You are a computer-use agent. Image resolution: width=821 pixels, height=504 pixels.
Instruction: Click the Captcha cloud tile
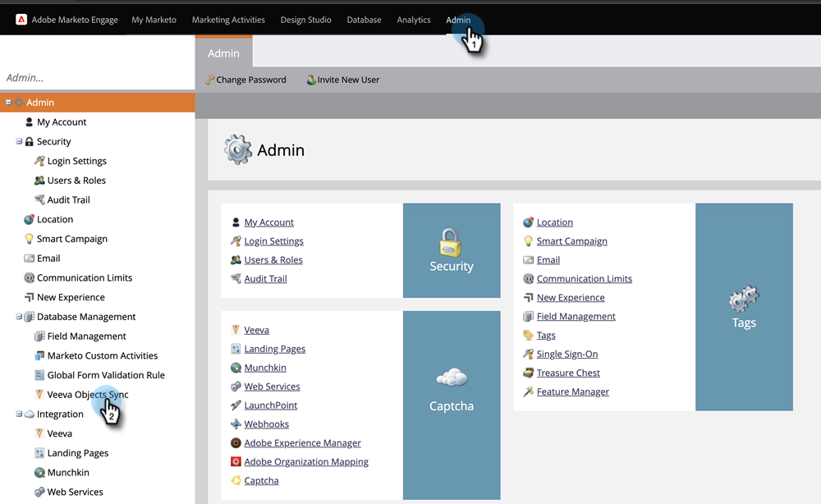pyautogui.click(x=452, y=404)
